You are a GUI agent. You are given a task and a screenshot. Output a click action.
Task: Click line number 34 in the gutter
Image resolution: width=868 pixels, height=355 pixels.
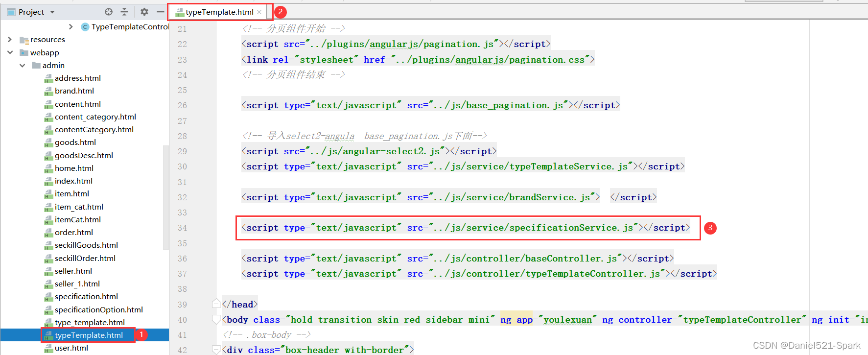(182, 228)
